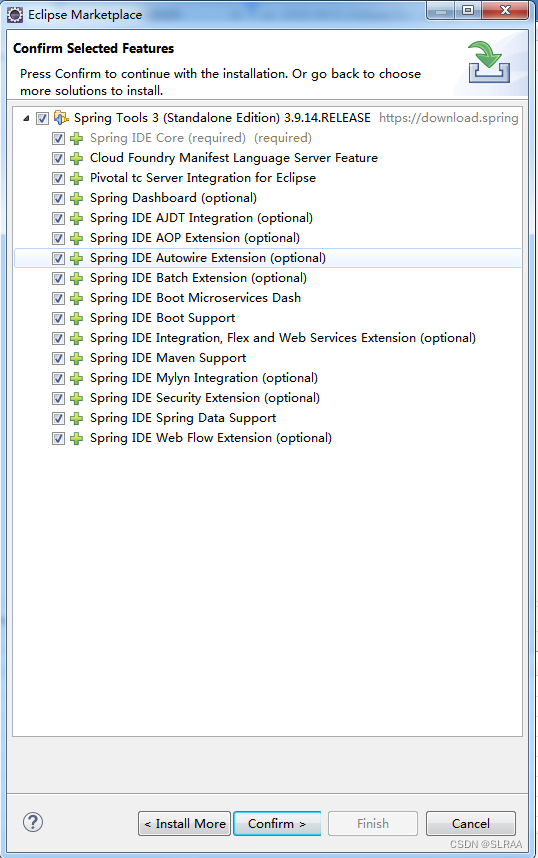Image resolution: width=538 pixels, height=858 pixels.
Task: Uncheck Spring IDE Autowire Extension checkbox
Action: pos(59,258)
